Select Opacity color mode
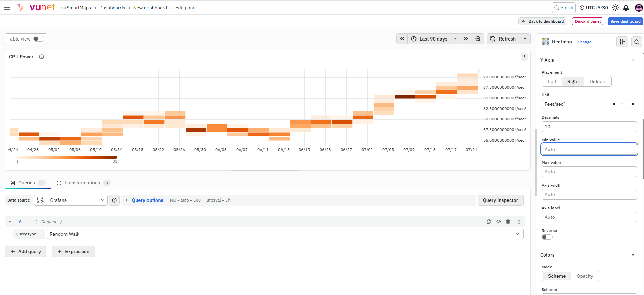The width and height of the screenshot is (644, 295). [585, 276]
